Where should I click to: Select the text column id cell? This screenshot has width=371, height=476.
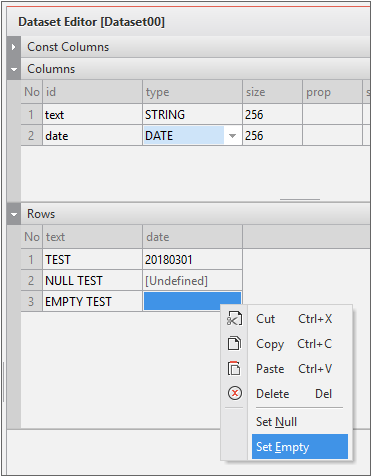point(93,115)
